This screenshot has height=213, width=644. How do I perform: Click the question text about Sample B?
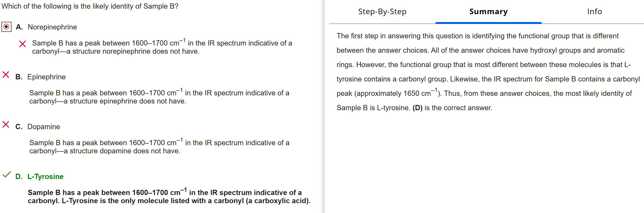(x=90, y=6)
